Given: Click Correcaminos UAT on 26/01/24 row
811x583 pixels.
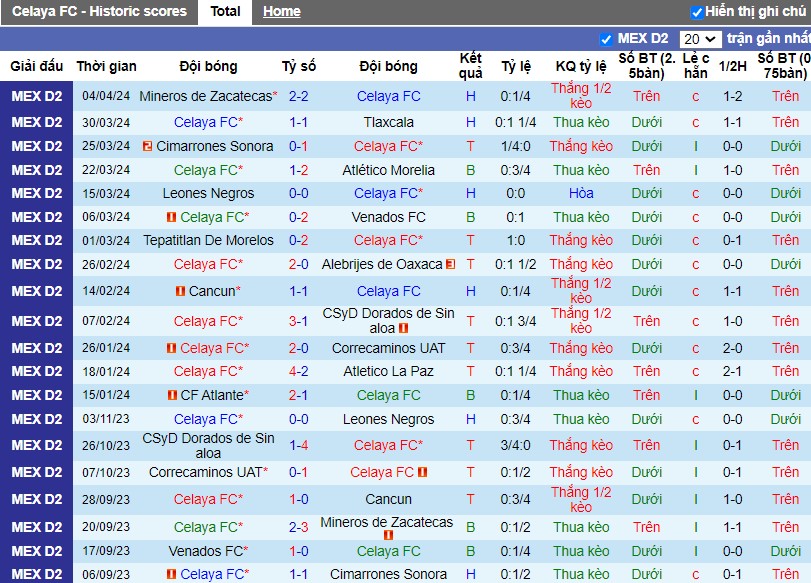Looking at the screenshot, I should click(388, 349).
